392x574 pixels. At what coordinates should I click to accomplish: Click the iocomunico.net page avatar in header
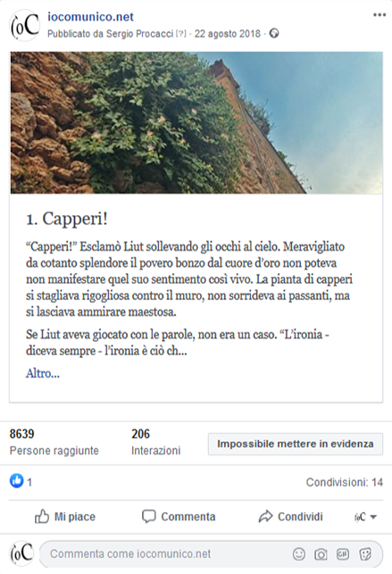[24, 26]
